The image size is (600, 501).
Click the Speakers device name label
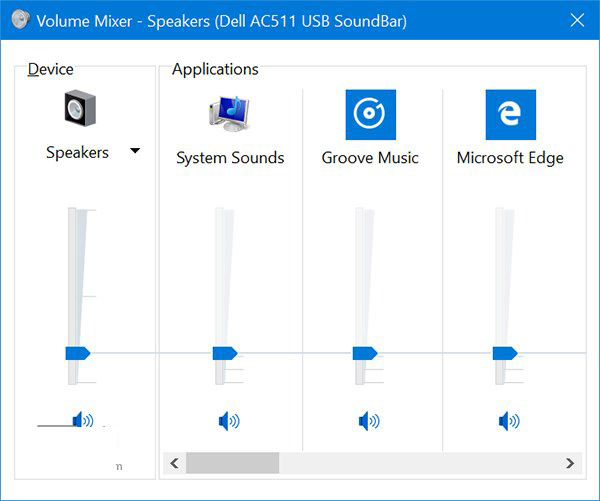coord(77,153)
